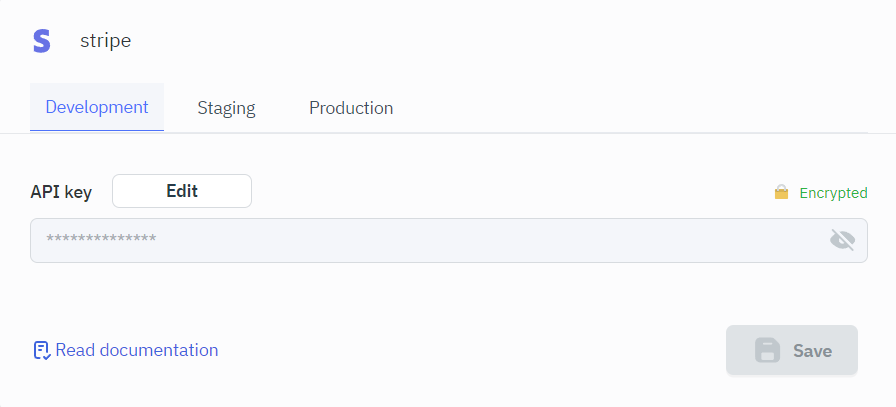
Task: Click the floppy disk save icon
Action: pos(767,351)
